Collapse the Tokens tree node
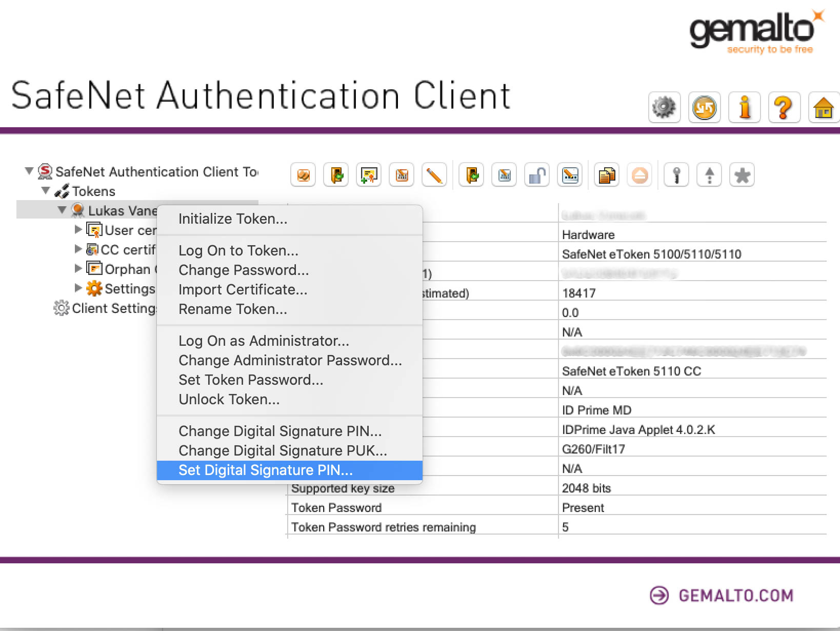Image resolution: width=840 pixels, height=631 pixels. coord(46,190)
